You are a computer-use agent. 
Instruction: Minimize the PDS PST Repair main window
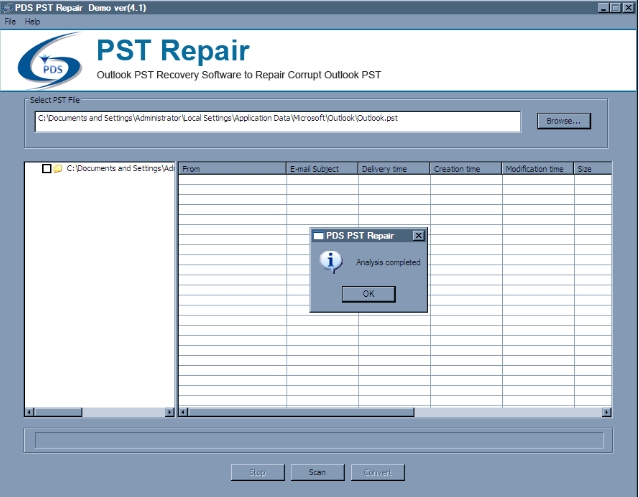click(604, 7)
